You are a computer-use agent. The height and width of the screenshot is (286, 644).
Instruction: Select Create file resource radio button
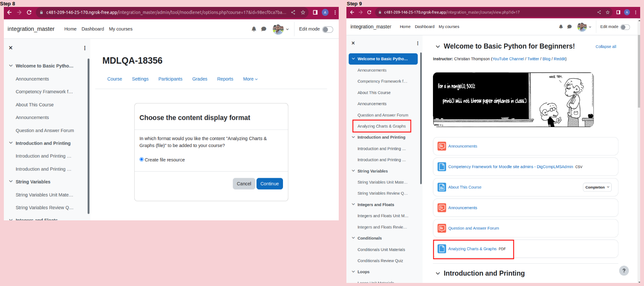click(x=141, y=159)
